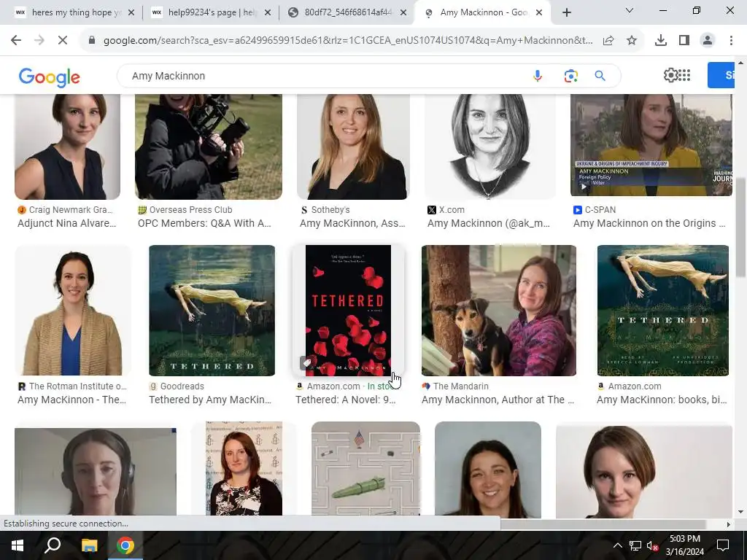Image resolution: width=747 pixels, height=560 pixels.
Task: Open the tab search chevron
Action: pos(630,10)
